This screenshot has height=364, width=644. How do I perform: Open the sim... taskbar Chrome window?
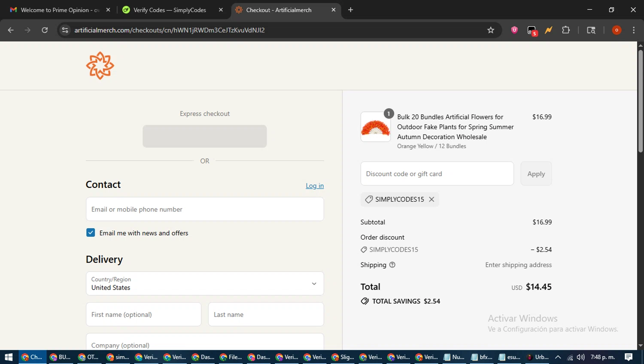118,357
